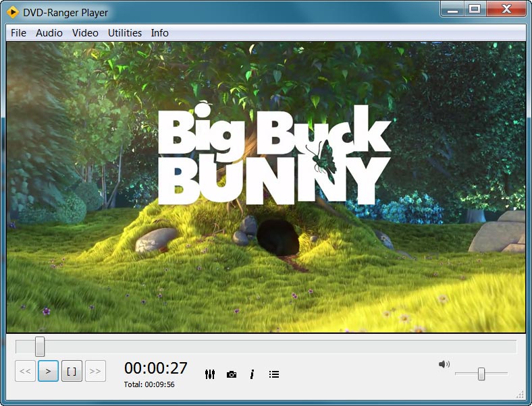This screenshot has height=406, width=532.
Task: Click the Big Buck Bunny video frame
Action: point(266,187)
